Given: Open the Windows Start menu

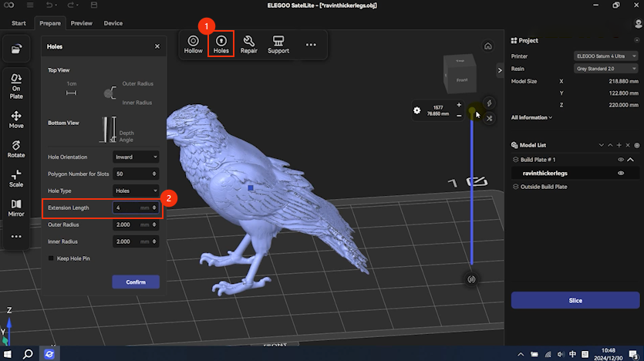Looking at the screenshot, I should [x=7, y=353].
